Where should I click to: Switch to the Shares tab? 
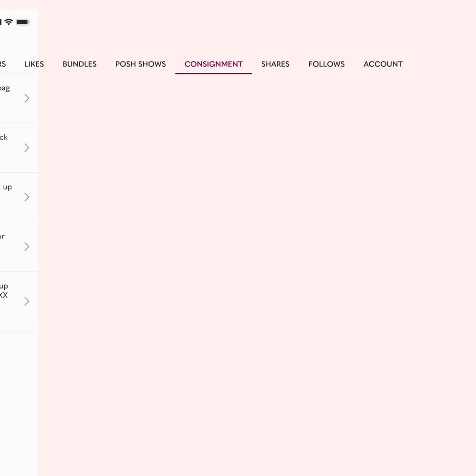[x=275, y=64]
